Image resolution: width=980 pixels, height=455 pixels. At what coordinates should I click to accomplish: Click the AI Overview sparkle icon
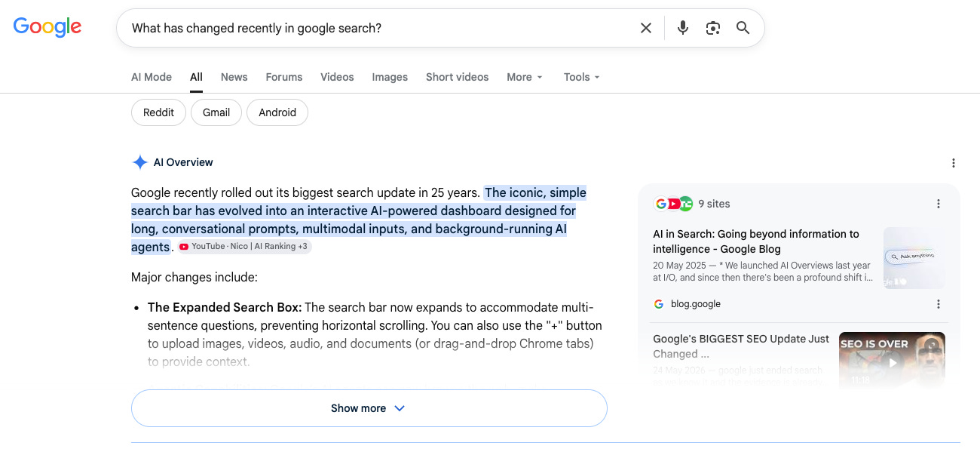[139, 162]
